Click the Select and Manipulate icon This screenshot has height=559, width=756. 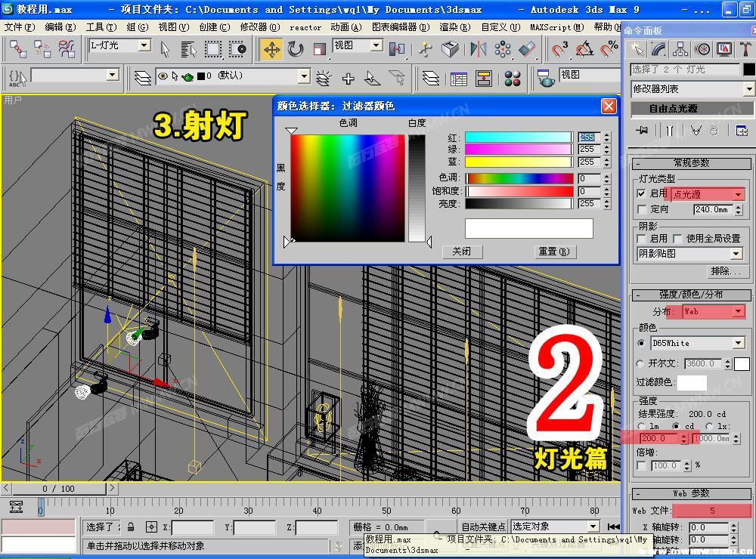coord(425,49)
